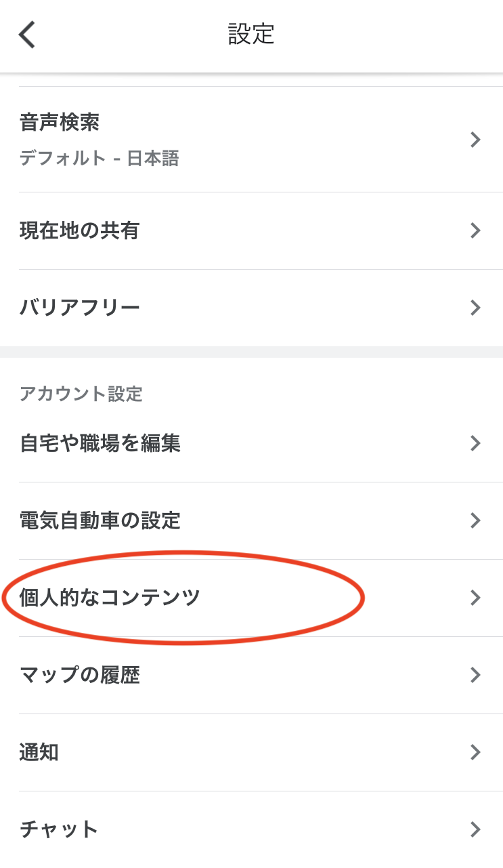Open 電気自動車の設定
This screenshot has height=868, width=503.
click(100, 521)
